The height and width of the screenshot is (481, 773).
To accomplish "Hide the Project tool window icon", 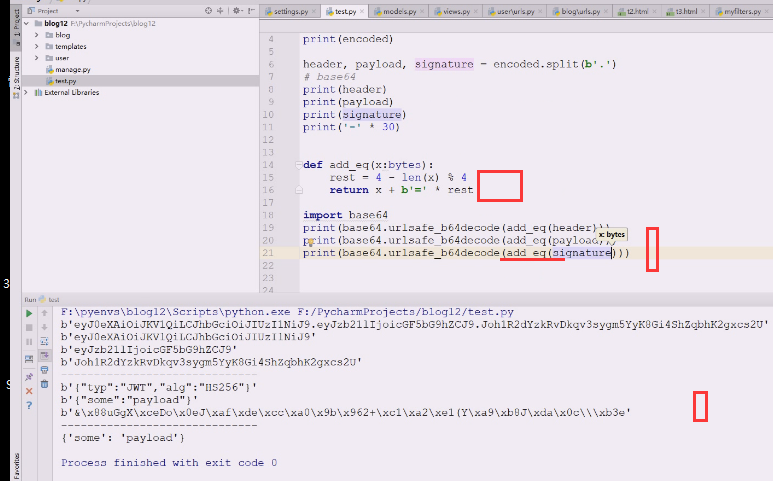I will 251,11.
